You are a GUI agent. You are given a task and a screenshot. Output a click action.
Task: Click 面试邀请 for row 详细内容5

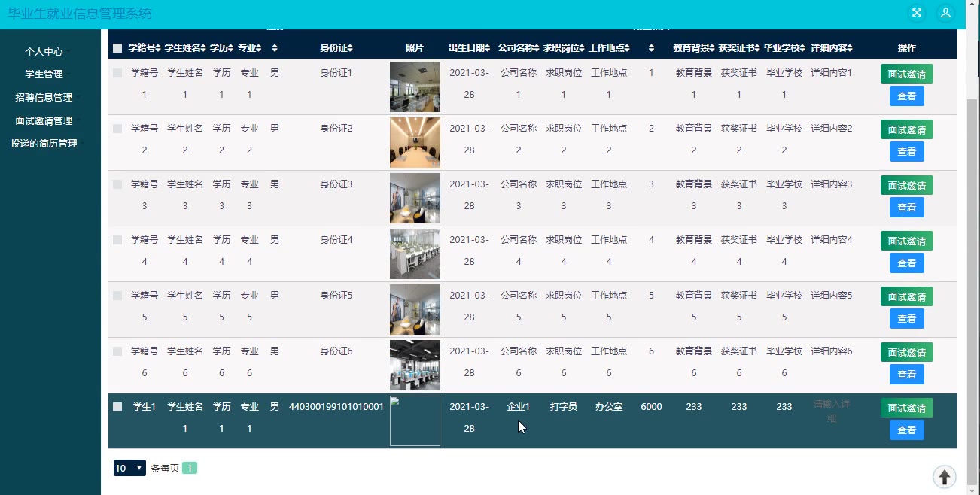coord(907,297)
